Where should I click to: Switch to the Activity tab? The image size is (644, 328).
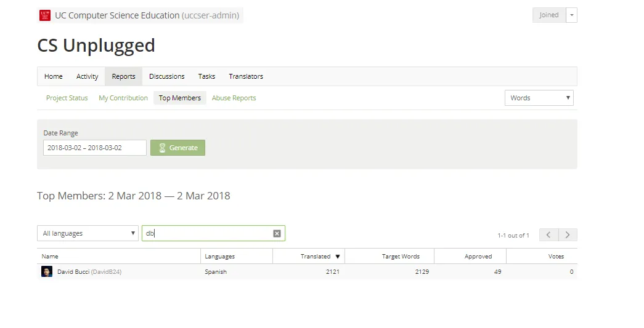(87, 76)
